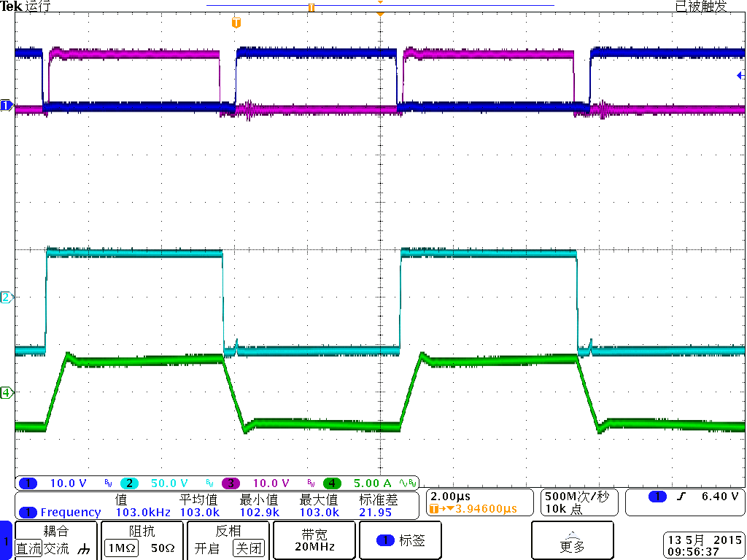Click the orange trigger position T marker
This screenshot has height=560, width=747.
pyautogui.click(x=236, y=23)
